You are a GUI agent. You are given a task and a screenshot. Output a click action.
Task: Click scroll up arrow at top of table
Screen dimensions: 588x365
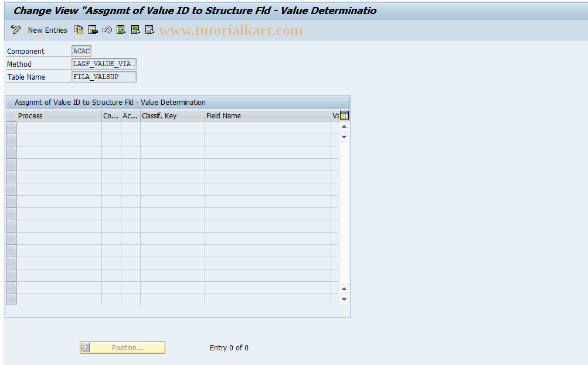point(344,127)
